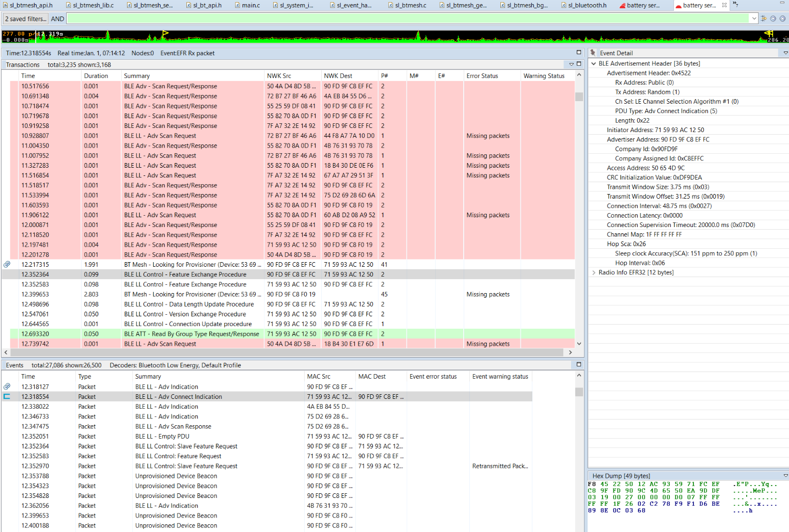This screenshot has height=532, width=789.
Task: Click the circled up-arrow filter icon
Action: coord(782,19)
